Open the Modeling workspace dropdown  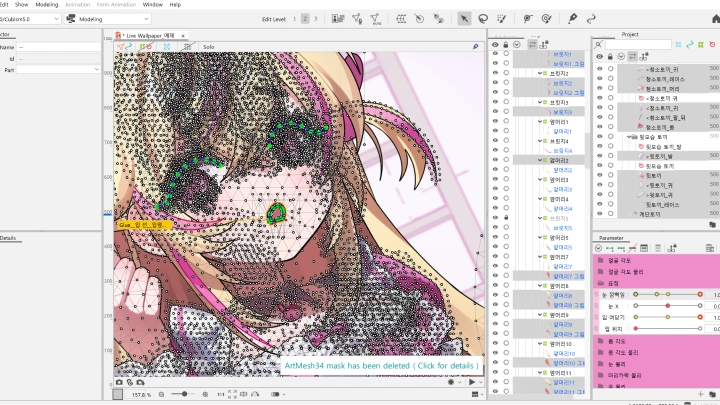(108, 19)
